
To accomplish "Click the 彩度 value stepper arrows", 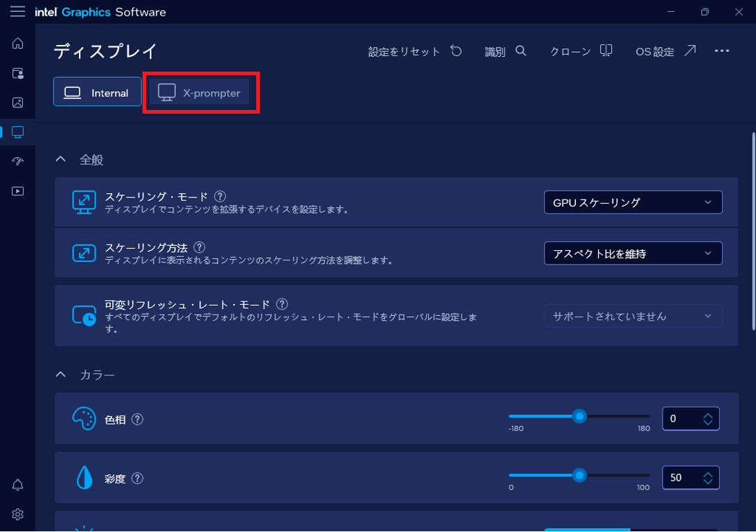I will pos(707,478).
